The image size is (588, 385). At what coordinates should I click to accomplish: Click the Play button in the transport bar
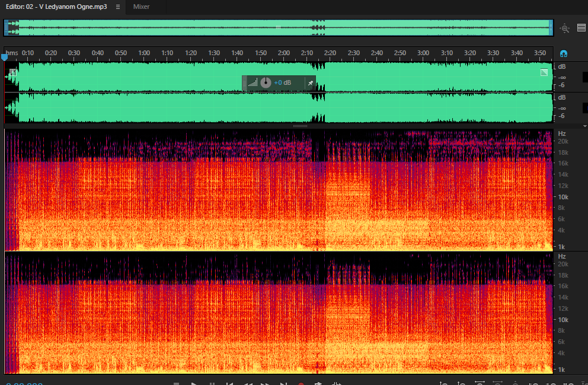[194, 383]
